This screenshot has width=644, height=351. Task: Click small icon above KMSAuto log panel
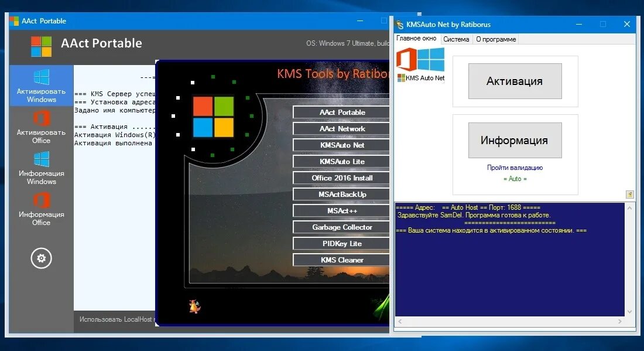[629, 195]
